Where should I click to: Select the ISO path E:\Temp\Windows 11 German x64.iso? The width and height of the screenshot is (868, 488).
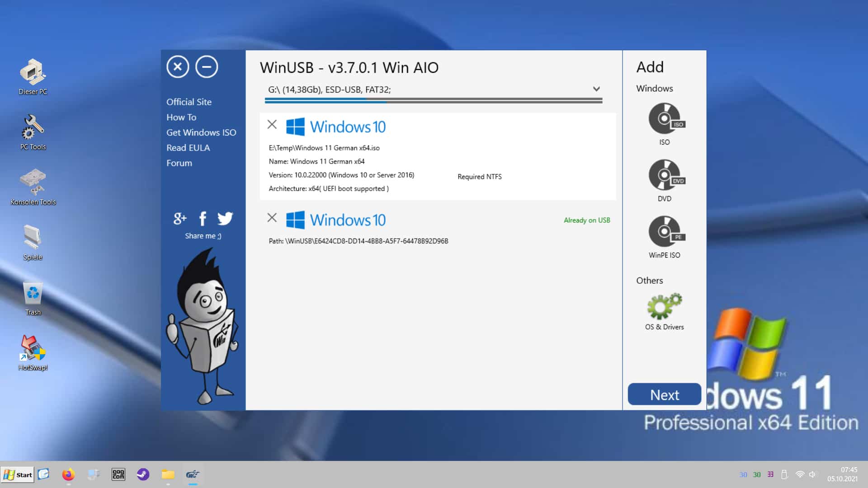point(324,148)
